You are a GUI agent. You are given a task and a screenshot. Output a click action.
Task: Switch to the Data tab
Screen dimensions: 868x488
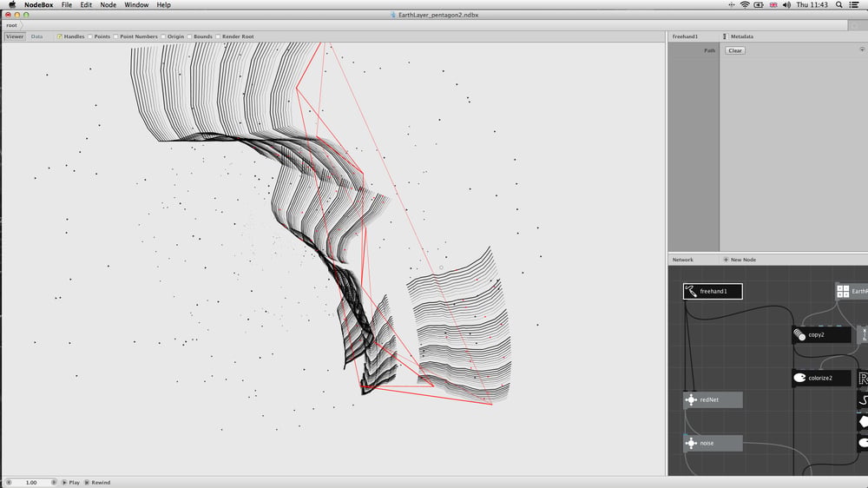pos(36,36)
